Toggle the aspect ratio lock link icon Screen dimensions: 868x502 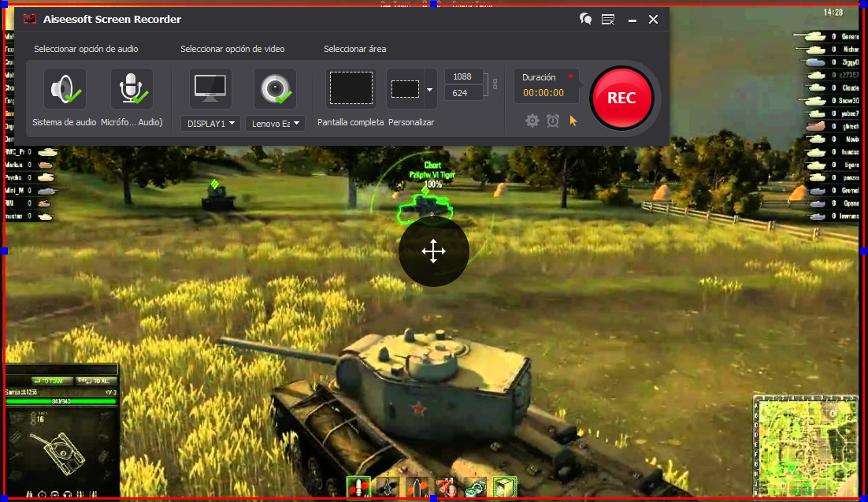[495, 84]
